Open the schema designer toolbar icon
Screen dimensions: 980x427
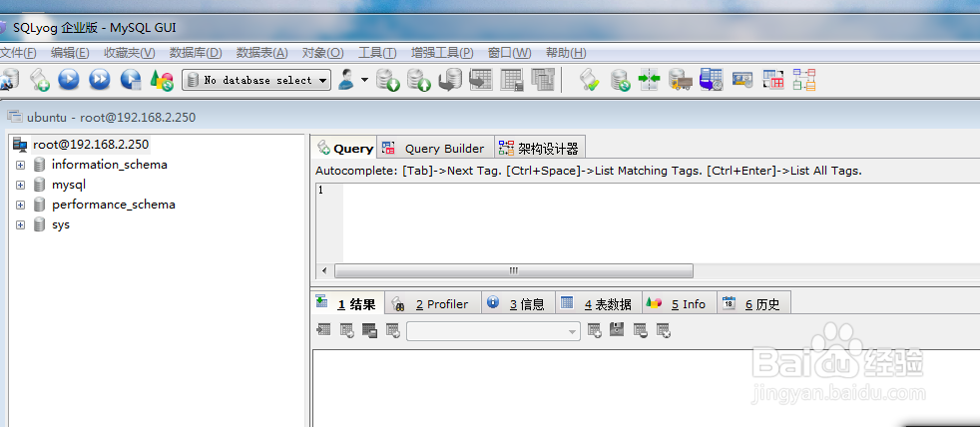point(804,80)
